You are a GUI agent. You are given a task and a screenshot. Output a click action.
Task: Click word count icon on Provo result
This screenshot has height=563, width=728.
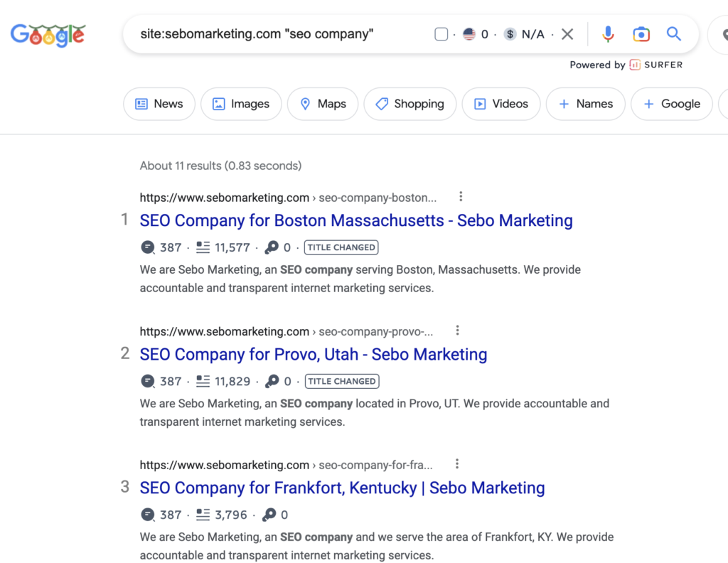203,381
